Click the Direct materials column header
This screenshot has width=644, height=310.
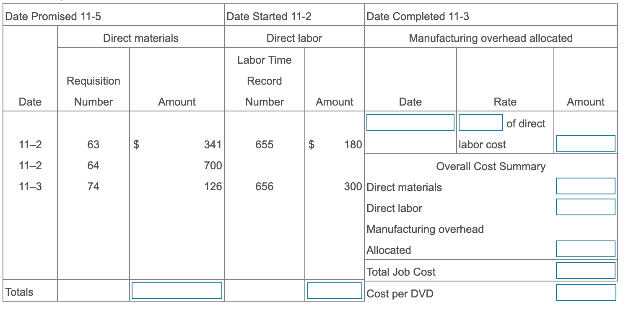coord(140,38)
